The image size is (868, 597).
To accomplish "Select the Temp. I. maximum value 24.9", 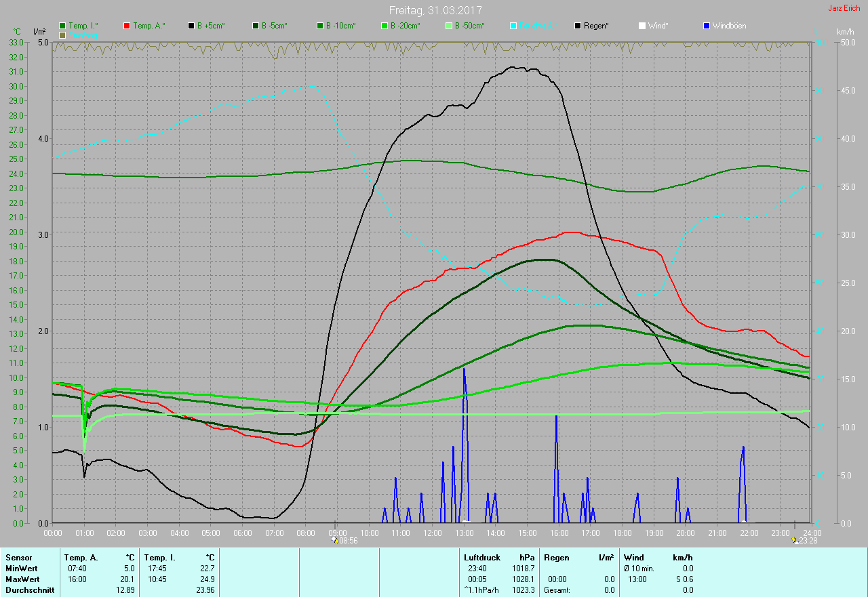I will (x=206, y=579).
